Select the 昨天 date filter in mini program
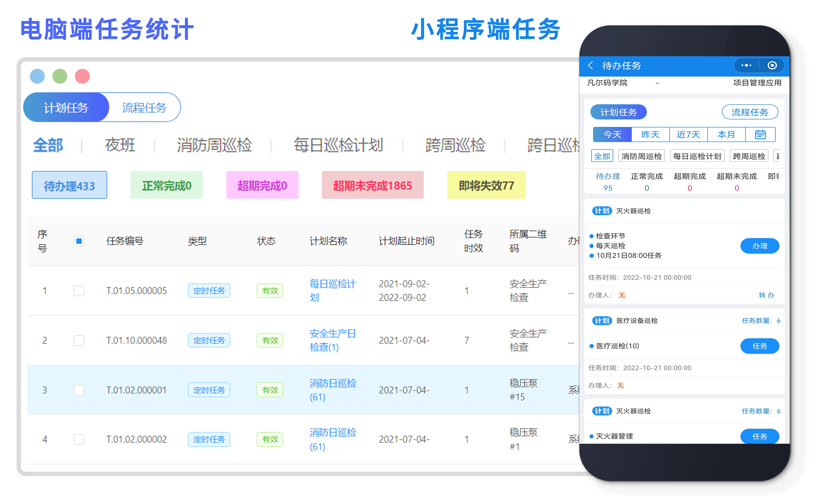Screen dimensions: 821x504 (650, 134)
